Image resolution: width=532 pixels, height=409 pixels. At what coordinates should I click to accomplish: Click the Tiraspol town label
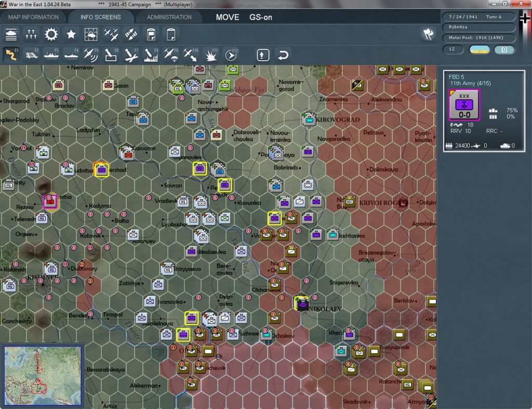point(113,314)
